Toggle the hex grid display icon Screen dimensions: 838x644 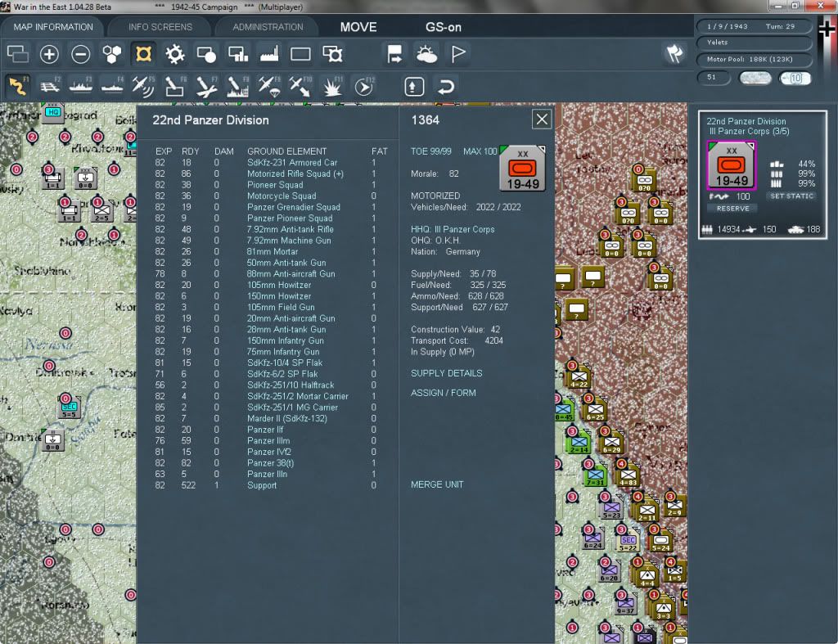(x=111, y=54)
